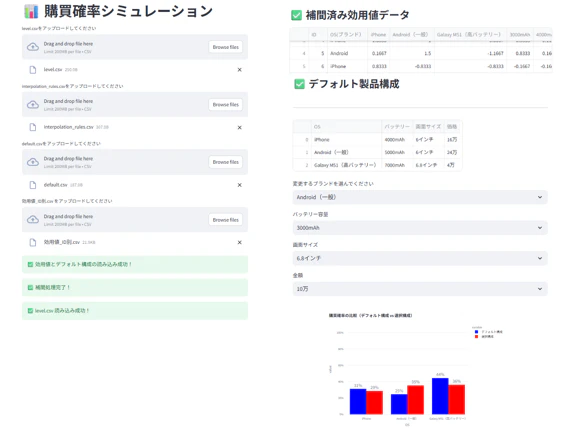Click chevron arrow of 3000mAh selectbox
The height and width of the screenshot is (434, 581).
540,228
